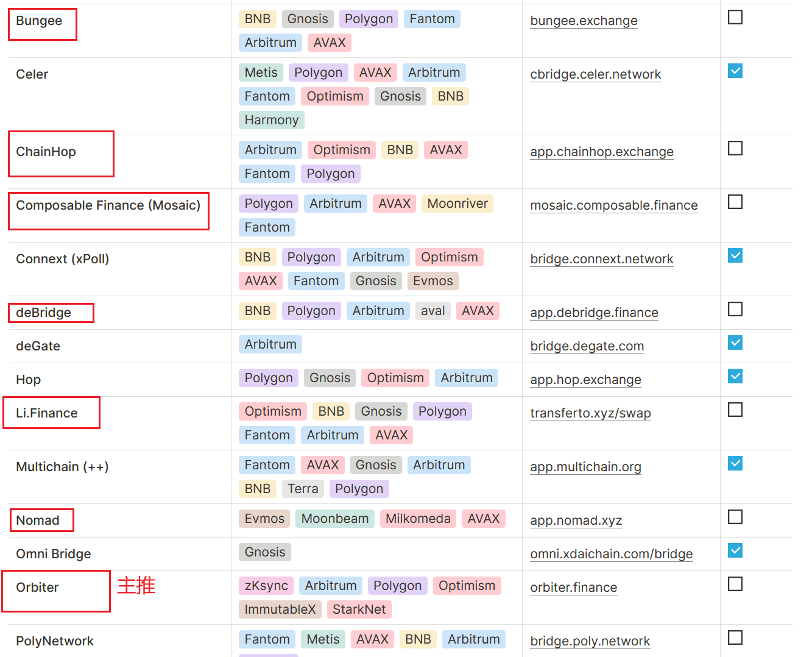812x657 pixels.
Task: Click the Multichain (++) name
Action: (62, 467)
